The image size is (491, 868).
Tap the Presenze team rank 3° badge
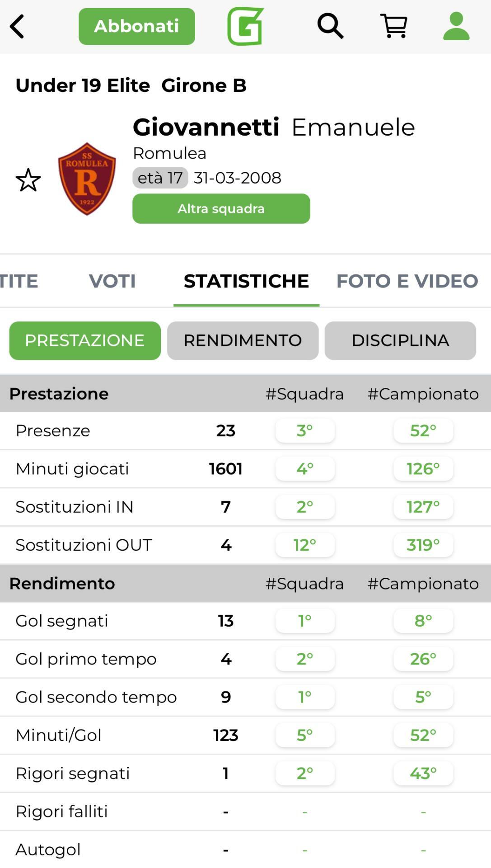pyautogui.click(x=305, y=430)
